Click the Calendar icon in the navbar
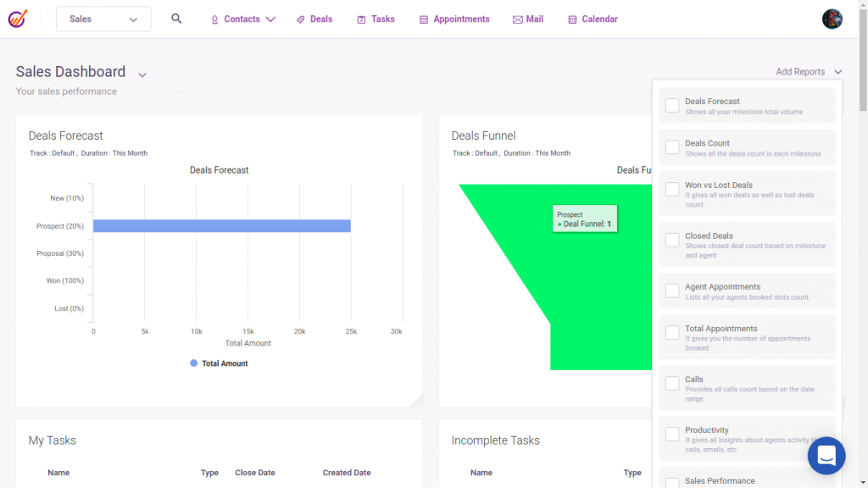This screenshot has height=504, width=868. tap(573, 19)
